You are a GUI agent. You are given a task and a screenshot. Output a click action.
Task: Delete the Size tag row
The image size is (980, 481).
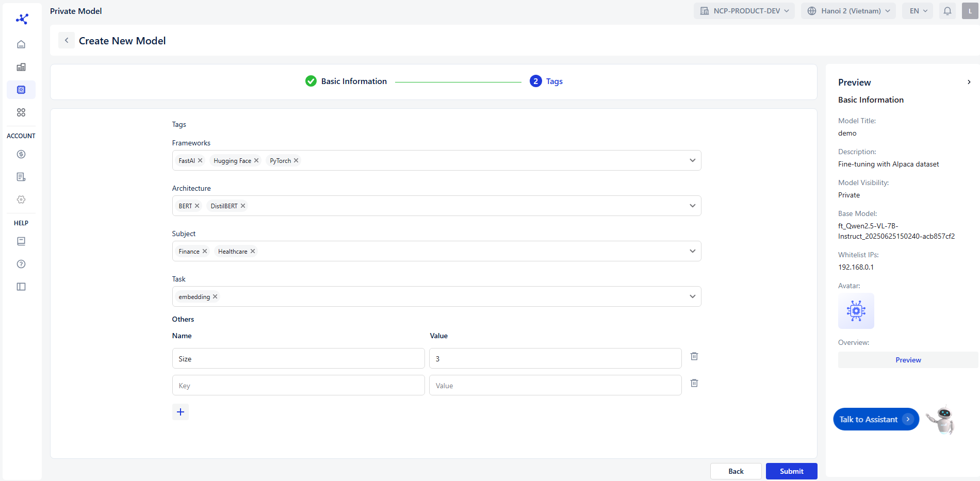[694, 356]
